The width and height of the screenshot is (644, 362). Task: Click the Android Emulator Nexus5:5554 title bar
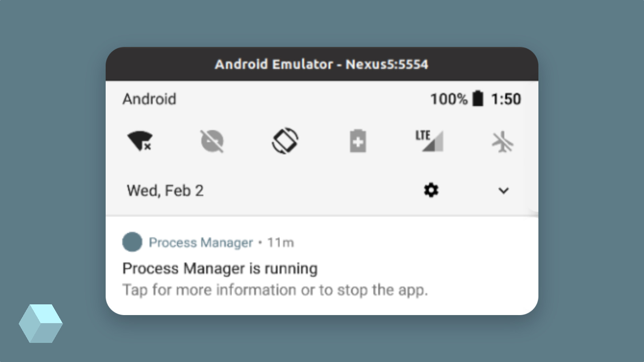click(322, 64)
